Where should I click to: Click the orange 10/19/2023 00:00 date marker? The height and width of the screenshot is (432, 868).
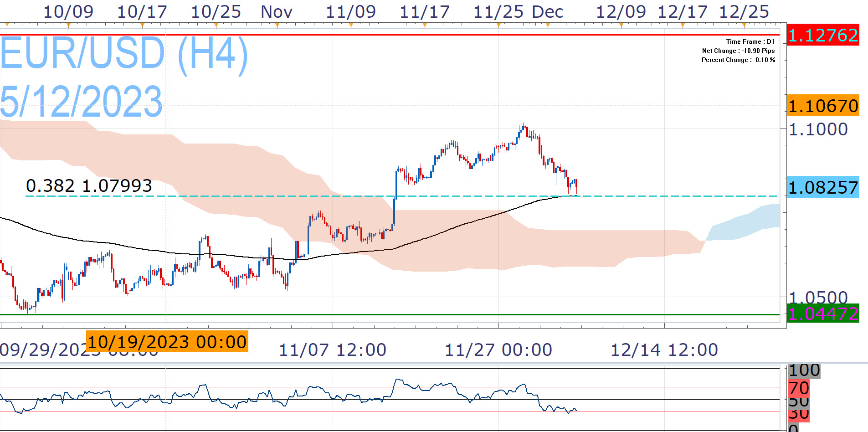pyautogui.click(x=167, y=341)
